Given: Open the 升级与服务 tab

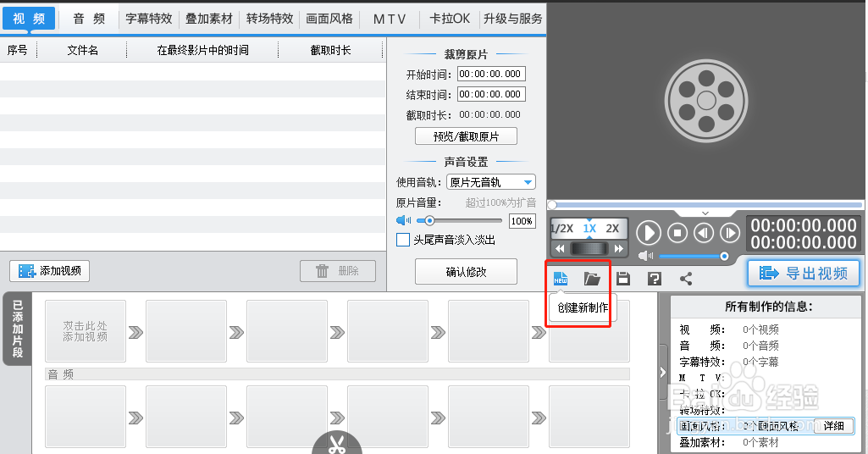Looking at the screenshot, I should (x=512, y=19).
